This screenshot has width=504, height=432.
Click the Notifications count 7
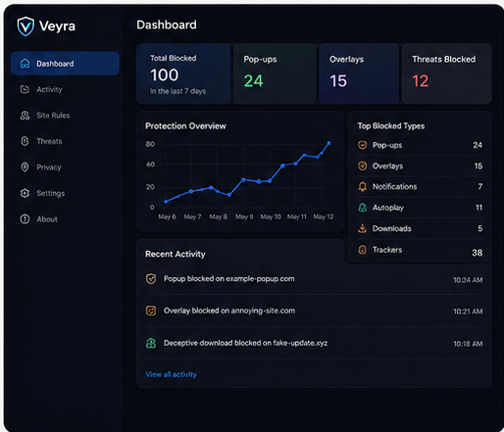click(480, 186)
